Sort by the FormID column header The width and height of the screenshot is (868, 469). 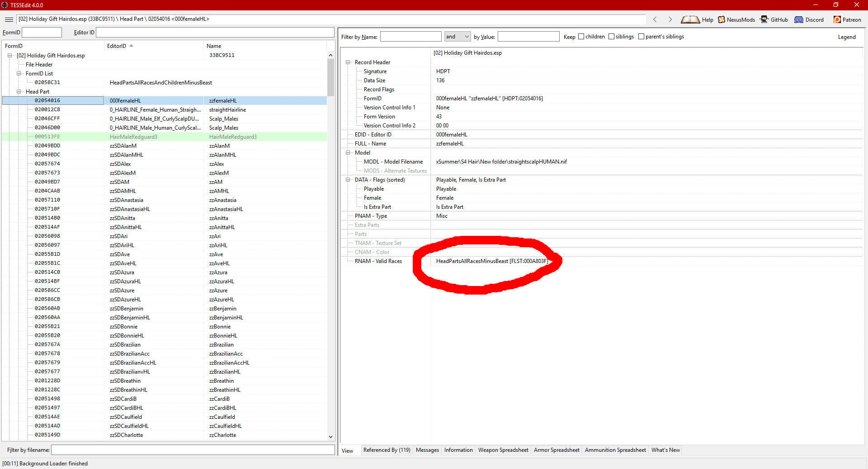point(53,46)
